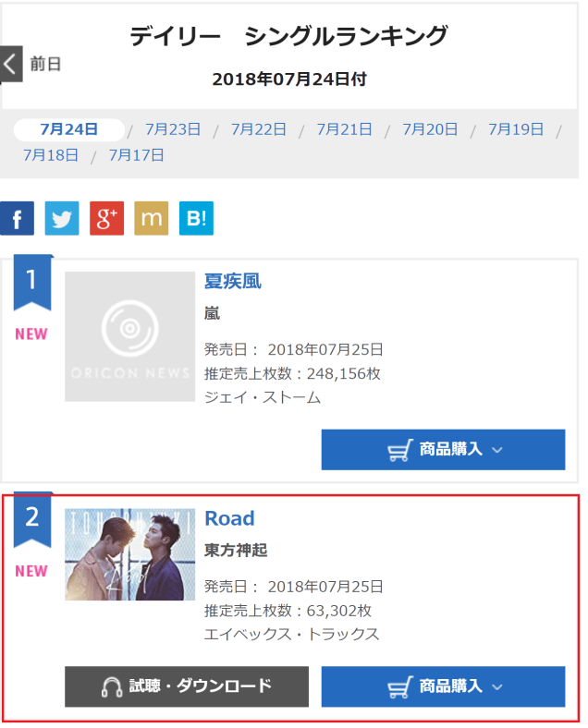
Task: Share using the mixi 'm' icon
Action: click(152, 218)
